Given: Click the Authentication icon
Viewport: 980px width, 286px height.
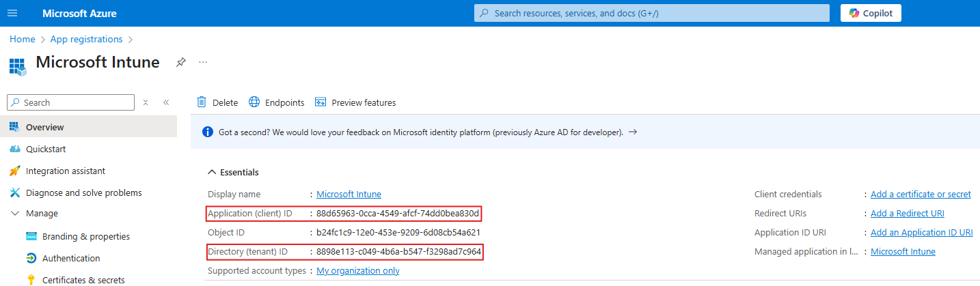Looking at the screenshot, I should [31, 258].
